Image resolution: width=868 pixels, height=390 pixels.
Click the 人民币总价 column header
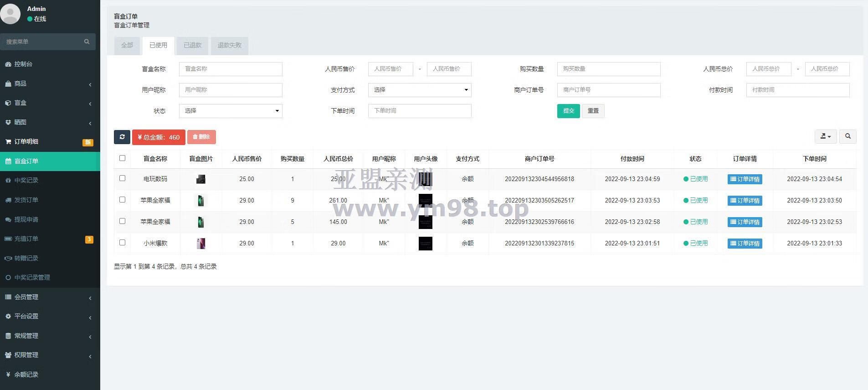[x=338, y=159]
